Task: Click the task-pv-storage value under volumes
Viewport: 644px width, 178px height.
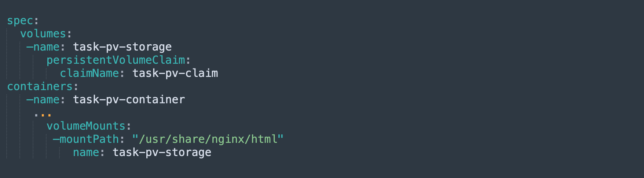Action: point(122,47)
